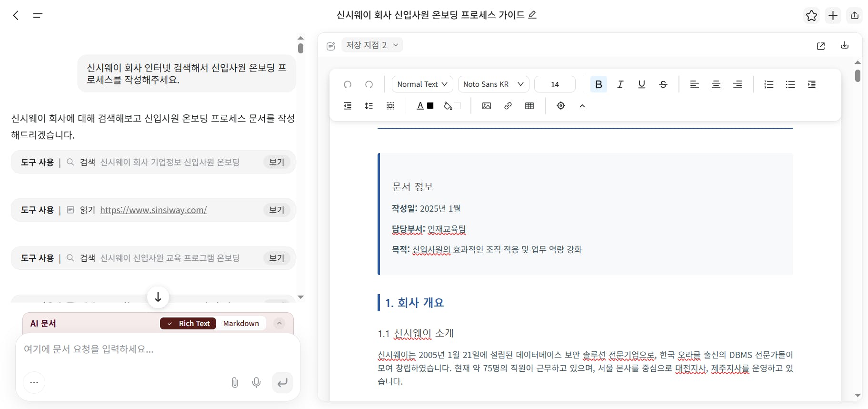Collapse the formatting toolbar with the chevron

coord(582,106)
